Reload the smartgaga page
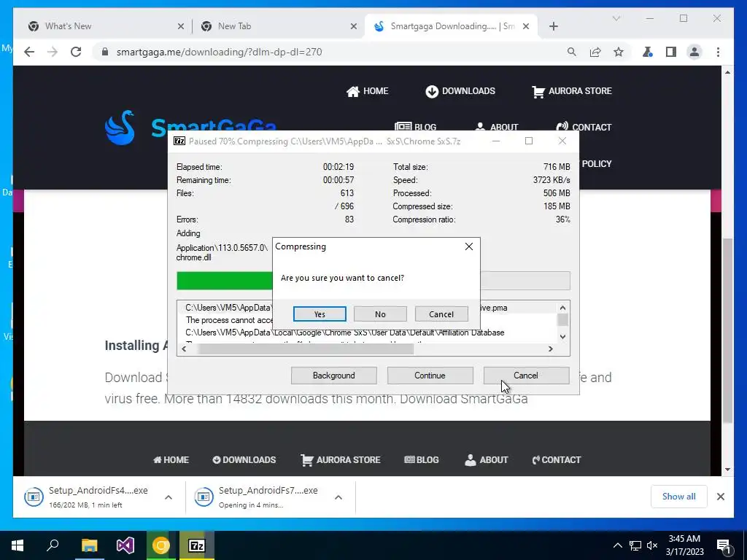The width and height of the screenshot is (747, 560). [76, 52]
